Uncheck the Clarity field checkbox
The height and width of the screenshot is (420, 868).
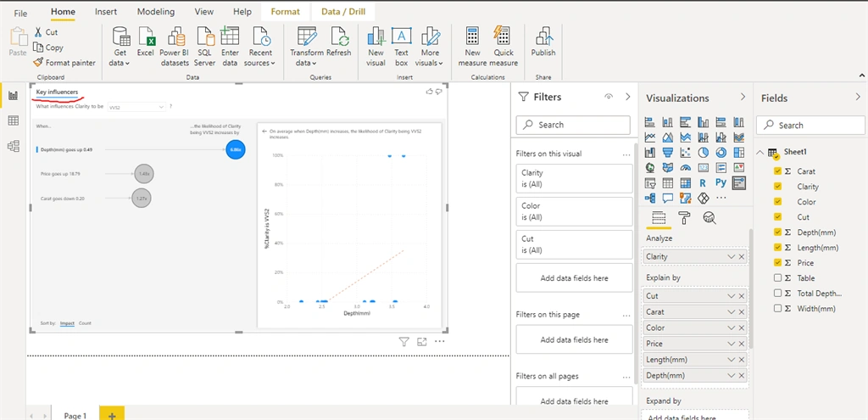[x=778, y=187]
